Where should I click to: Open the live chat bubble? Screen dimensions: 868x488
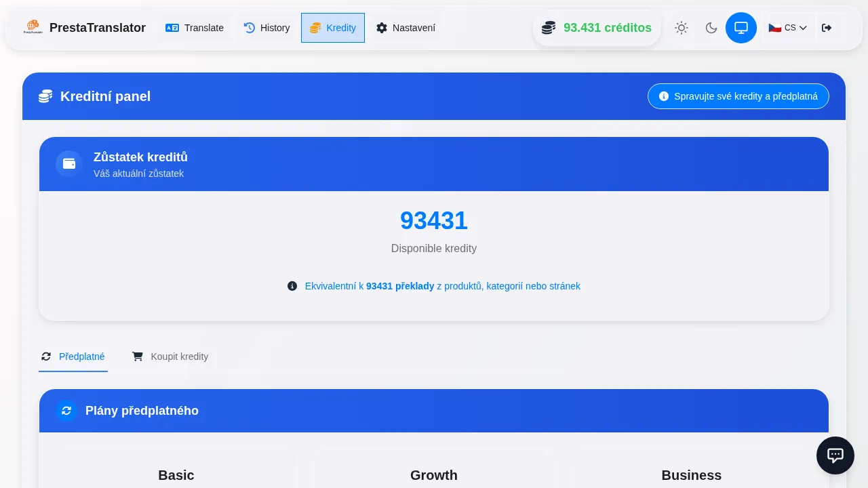pyautogui.click(x=835, y=455)
